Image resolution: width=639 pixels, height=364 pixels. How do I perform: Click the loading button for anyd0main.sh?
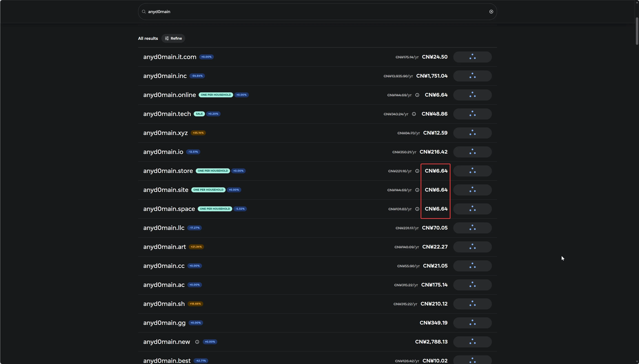tap(472, 304)
